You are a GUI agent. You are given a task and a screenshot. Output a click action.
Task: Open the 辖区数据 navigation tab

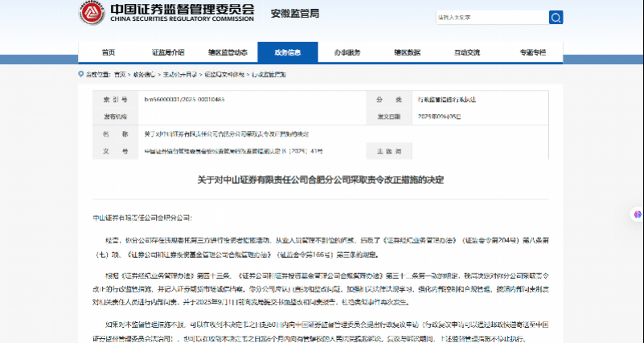[407, 52]
